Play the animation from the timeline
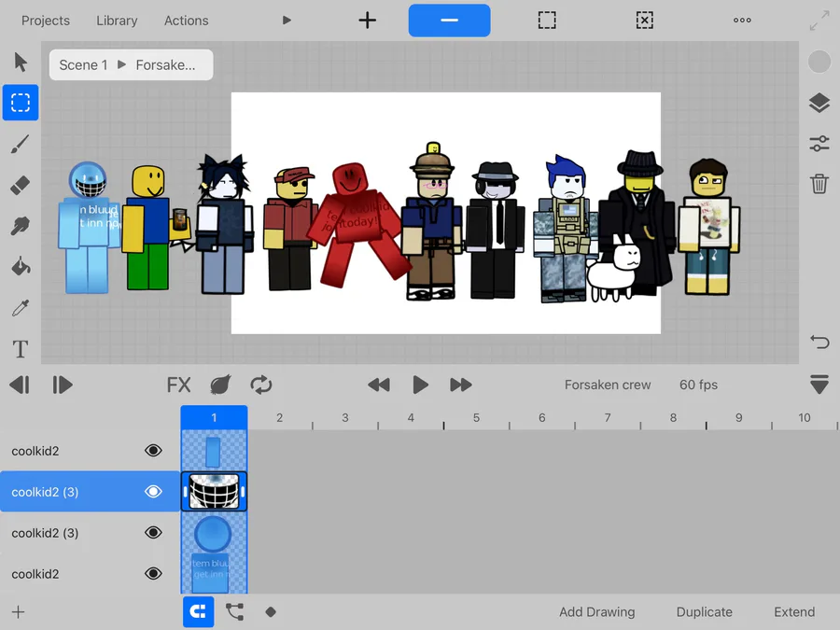Image resolution: width=840 pixels, height=630 pixels. 420,385
